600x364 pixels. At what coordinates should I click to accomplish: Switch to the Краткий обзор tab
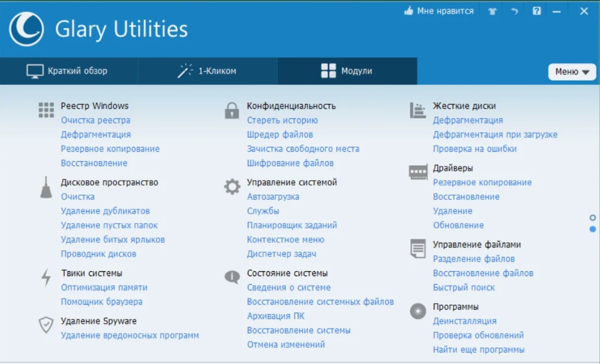[x=68, y=71]
